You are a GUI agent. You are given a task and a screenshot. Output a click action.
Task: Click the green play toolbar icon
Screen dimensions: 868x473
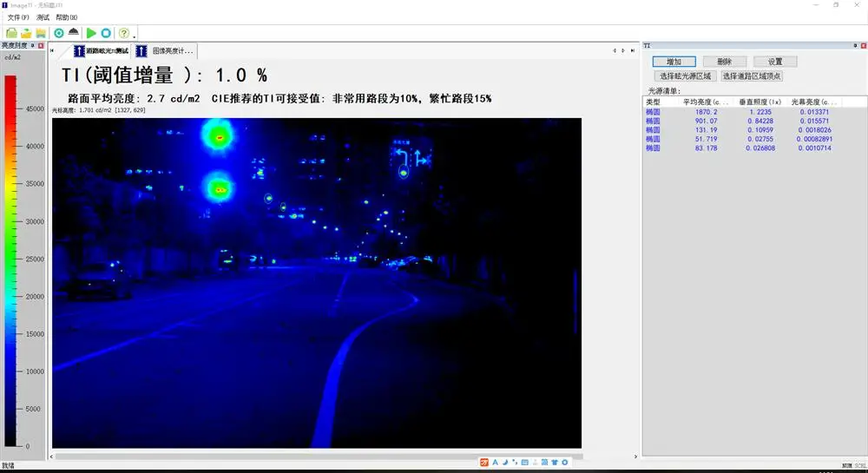pyautogui.click(x=91, y=33)
